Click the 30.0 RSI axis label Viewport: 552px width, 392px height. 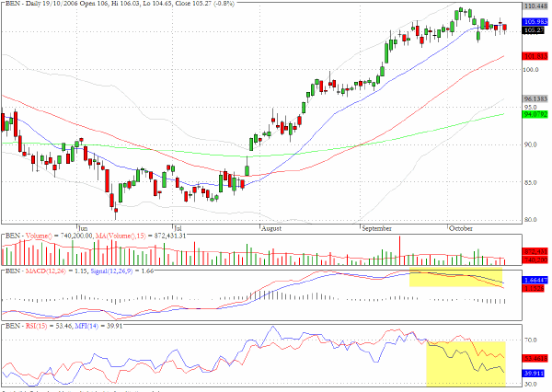531,384
